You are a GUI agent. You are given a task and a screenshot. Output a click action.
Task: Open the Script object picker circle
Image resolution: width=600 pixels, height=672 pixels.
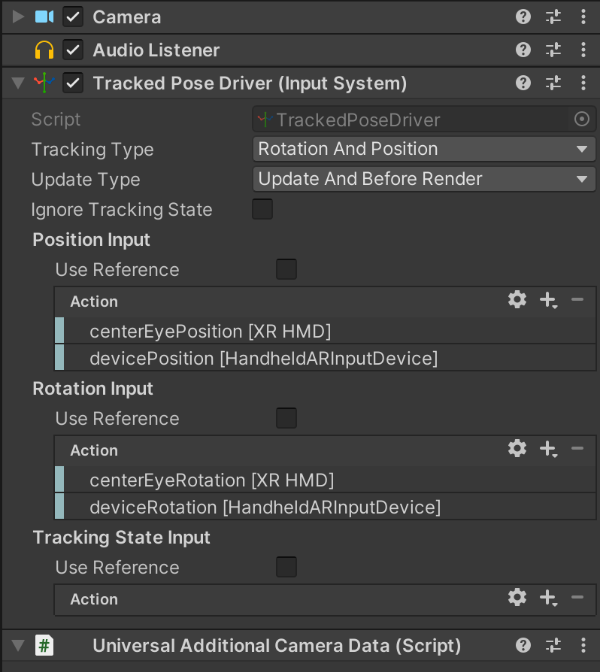582,119
